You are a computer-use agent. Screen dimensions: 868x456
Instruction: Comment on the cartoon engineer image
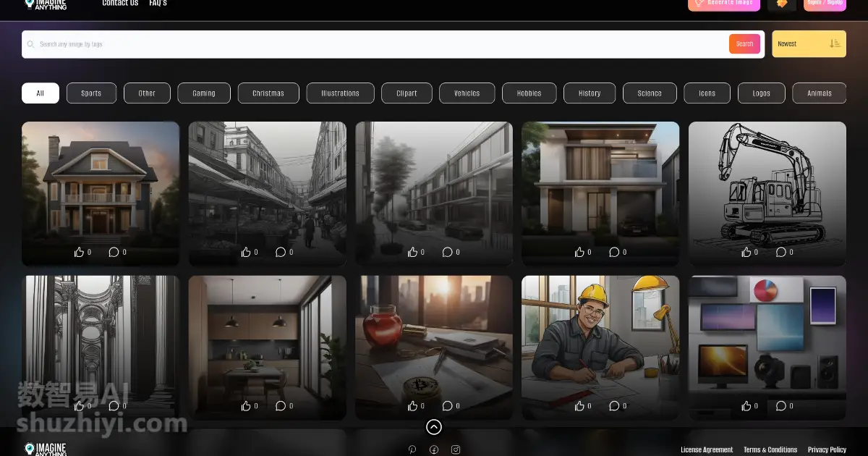(614, 406)
